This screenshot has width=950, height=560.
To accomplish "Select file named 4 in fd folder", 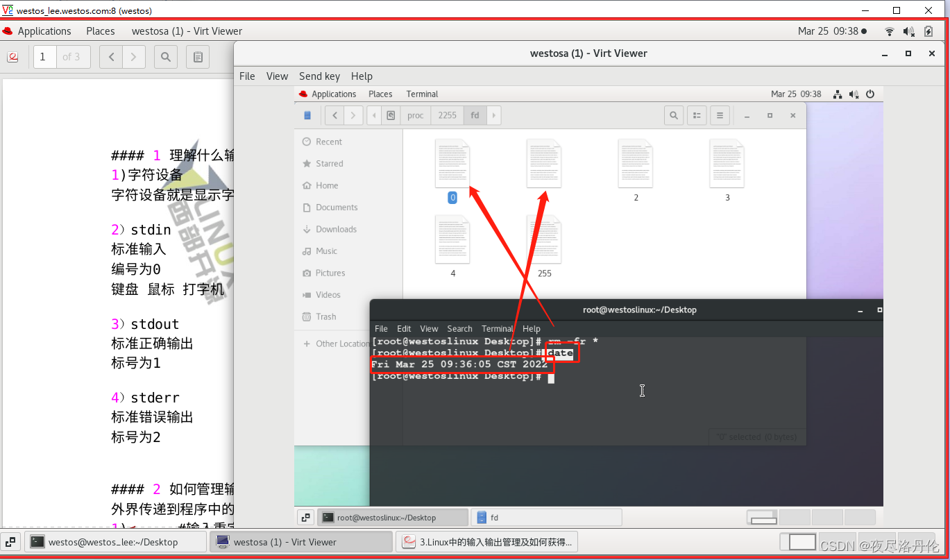I will [452, 246].
